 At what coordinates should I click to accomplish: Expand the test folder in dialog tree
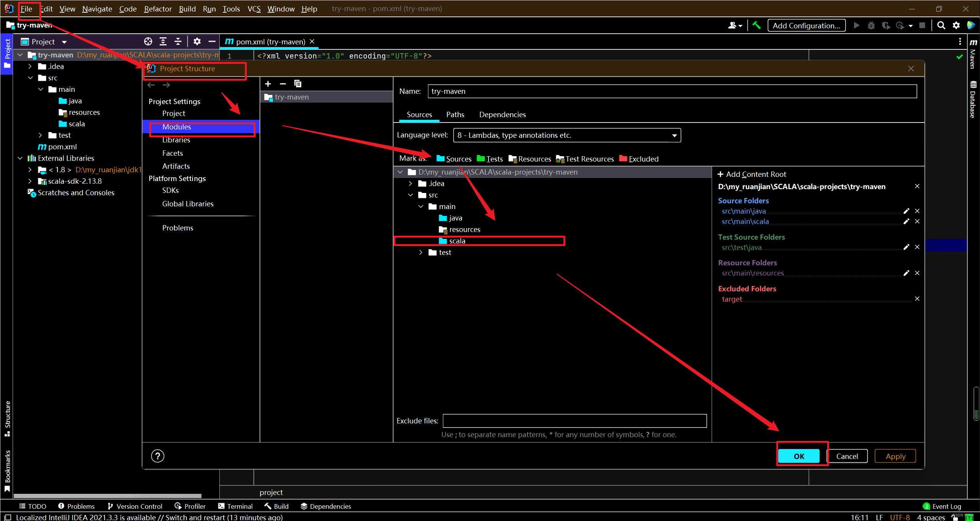421,252
